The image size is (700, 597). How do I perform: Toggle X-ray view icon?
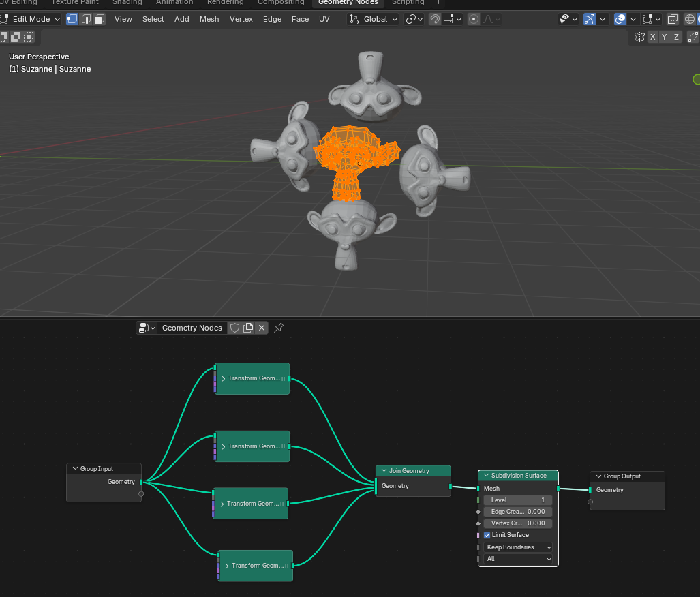(672, 19)
